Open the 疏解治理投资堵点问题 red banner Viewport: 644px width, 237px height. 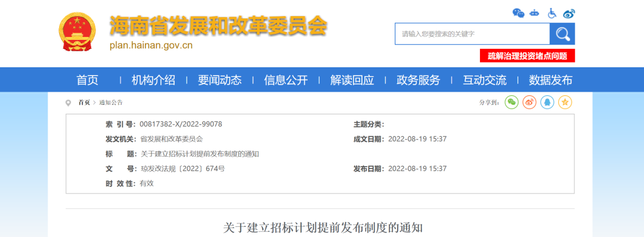(x=527, y=56)
